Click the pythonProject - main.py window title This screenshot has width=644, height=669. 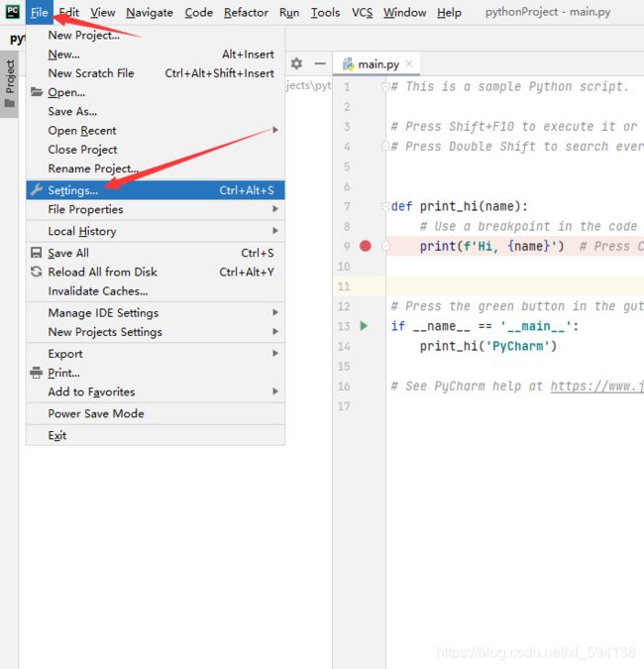pos(548,12)
